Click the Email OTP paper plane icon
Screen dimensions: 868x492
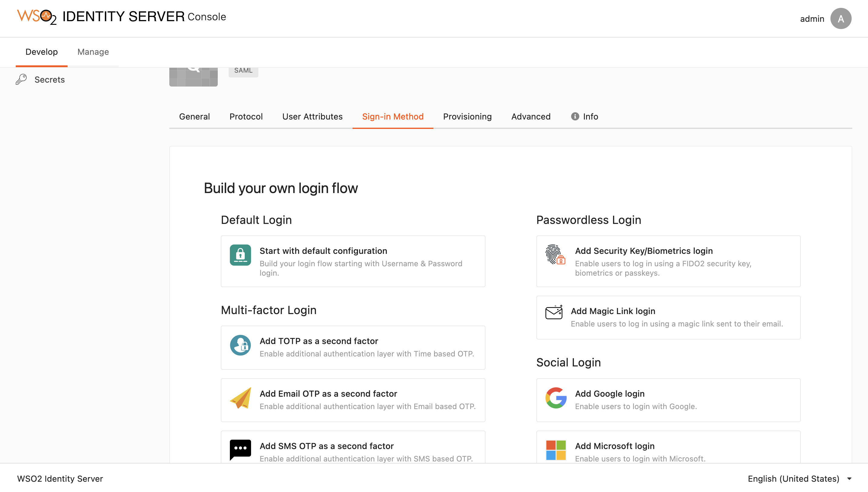click(x=240, y=398)
